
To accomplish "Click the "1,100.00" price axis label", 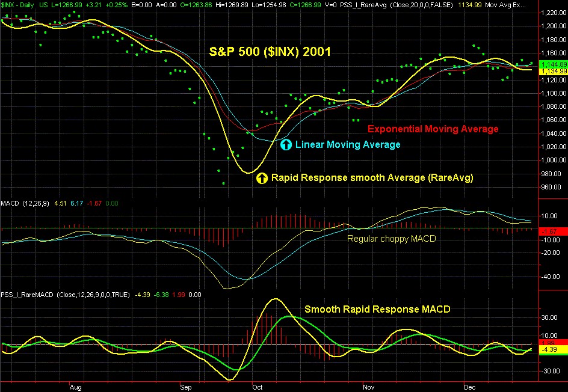I will tap(554, 93).
